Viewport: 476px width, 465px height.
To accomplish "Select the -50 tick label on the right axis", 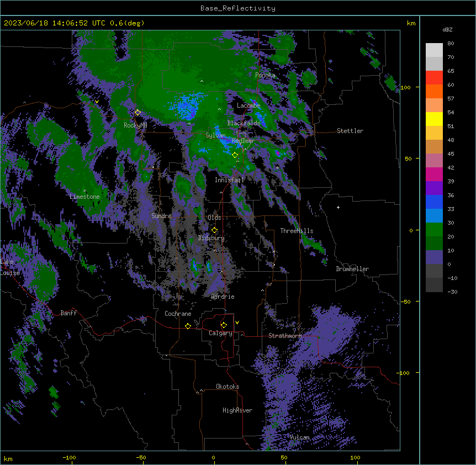I will (x=405, y=302).
